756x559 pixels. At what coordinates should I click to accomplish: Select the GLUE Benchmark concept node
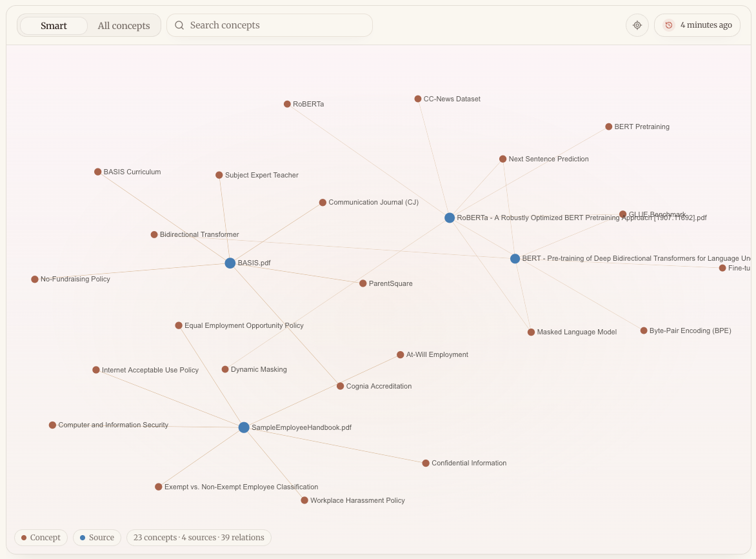pos(623,215)
